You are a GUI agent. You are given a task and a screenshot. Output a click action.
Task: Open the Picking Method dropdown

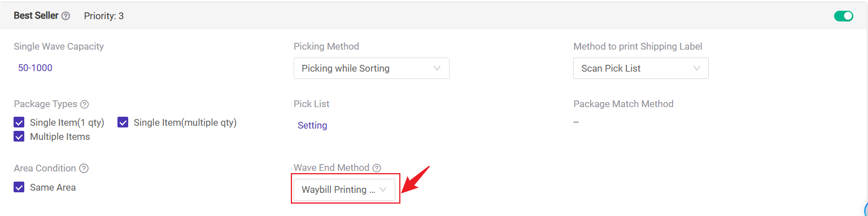pyautogui.click(x=372, y=68)
